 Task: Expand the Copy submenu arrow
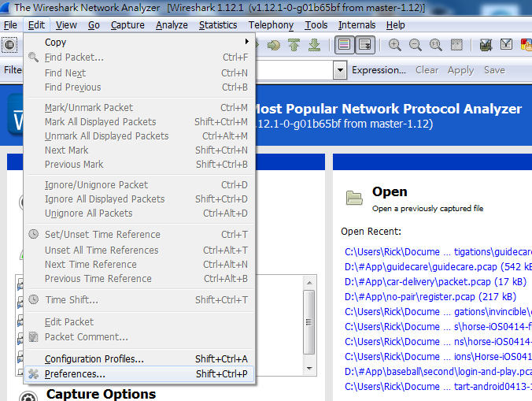[247, 42]
